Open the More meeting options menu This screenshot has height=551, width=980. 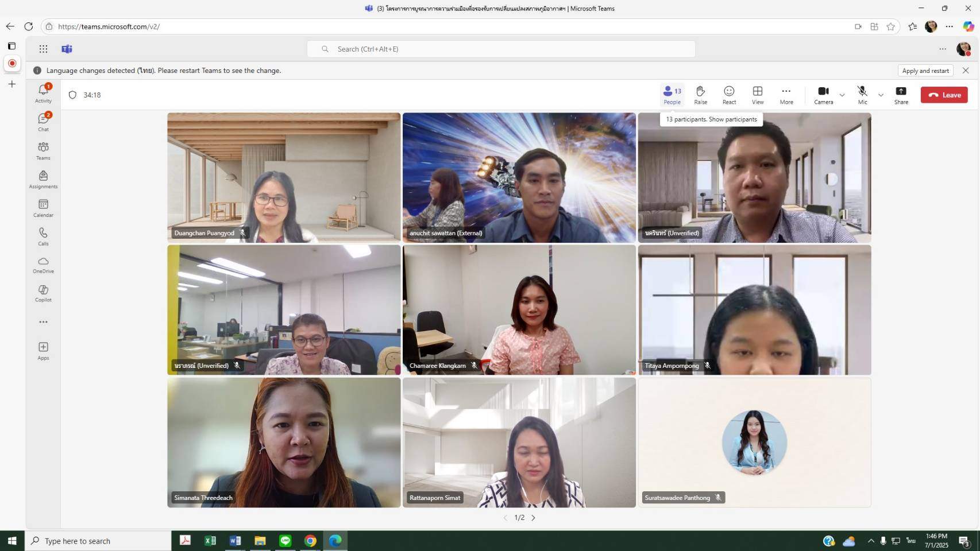tap(786, 95)
